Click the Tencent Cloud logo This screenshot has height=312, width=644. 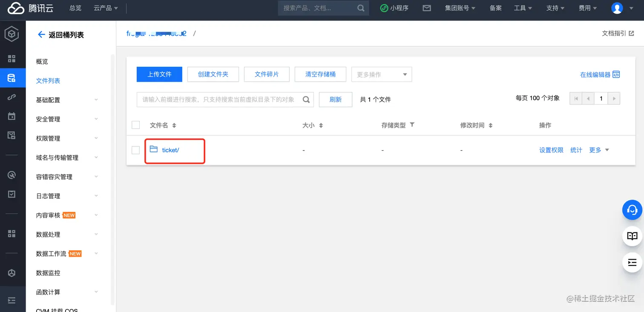coord(30,8)
